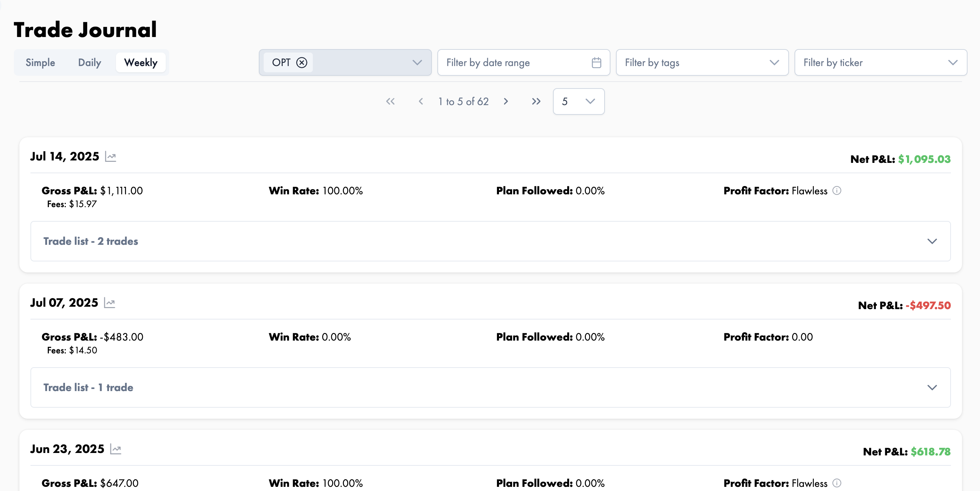Click Plan Followed 0.00% for Jul 14

click(x=551, y=191)
